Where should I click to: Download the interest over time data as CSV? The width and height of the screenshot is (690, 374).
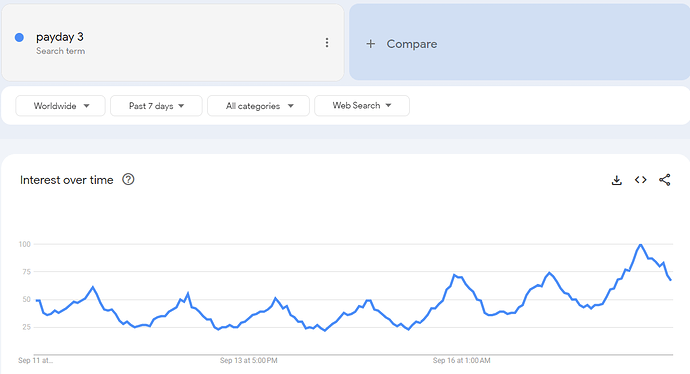[x=617, y=180]
